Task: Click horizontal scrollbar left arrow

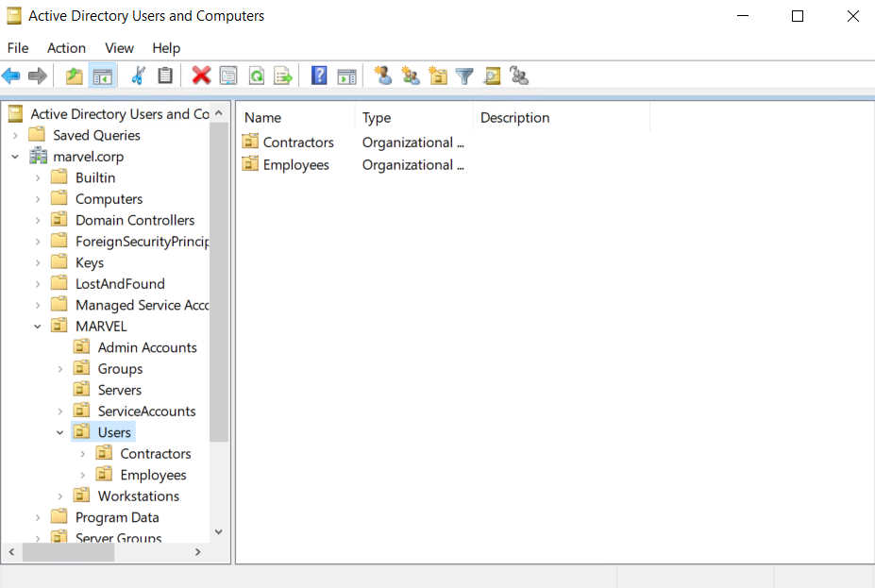Action: [11, 552]
